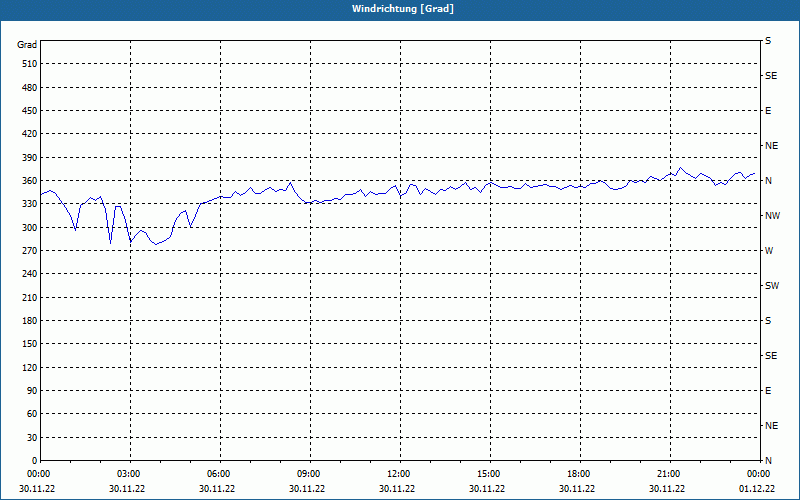Image resolution: width=800 pixels, height=500 pixels.
Task: Pick the 30 degree axis label
Action: 32,437
